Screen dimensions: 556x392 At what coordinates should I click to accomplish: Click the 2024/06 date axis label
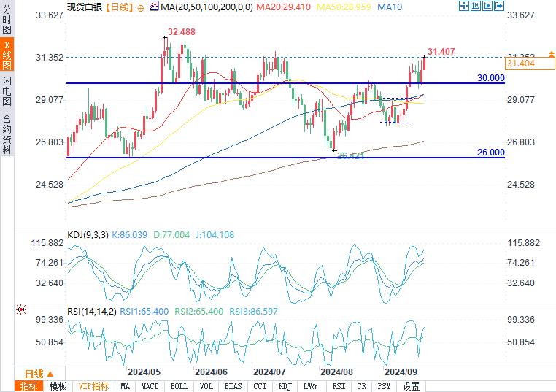[x=211, y=372]
